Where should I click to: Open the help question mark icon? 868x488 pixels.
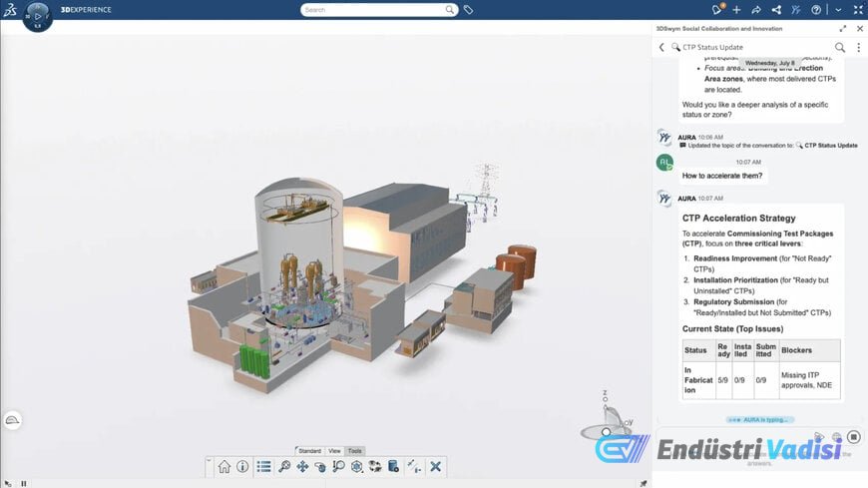(816, 9)
